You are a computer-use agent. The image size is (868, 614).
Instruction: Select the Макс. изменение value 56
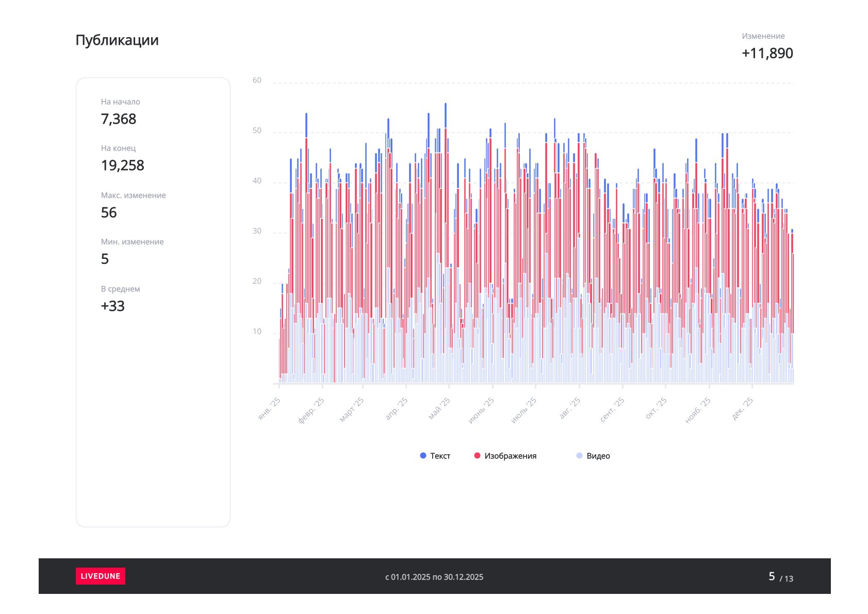click(109, 213)
